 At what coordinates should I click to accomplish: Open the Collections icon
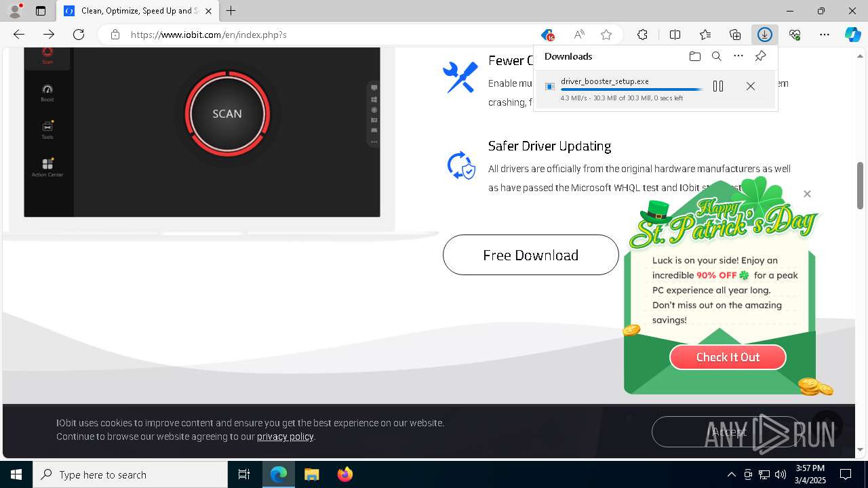click(735, 35)
